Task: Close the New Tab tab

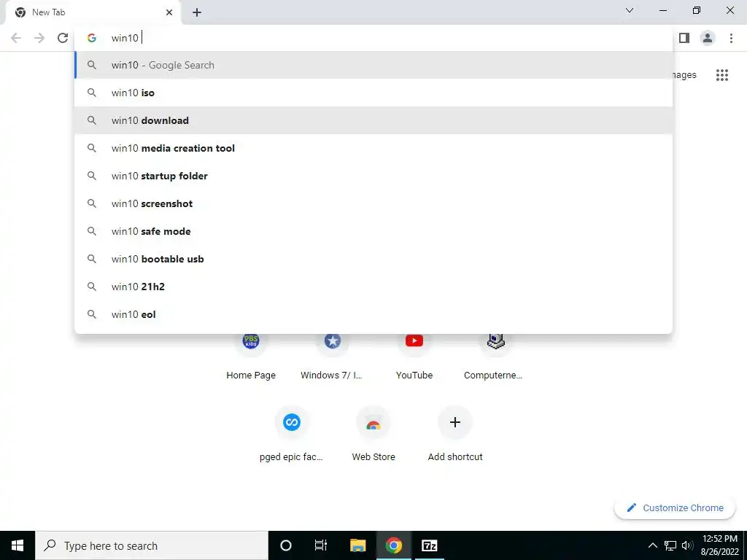Action: [x=169, y=12]
